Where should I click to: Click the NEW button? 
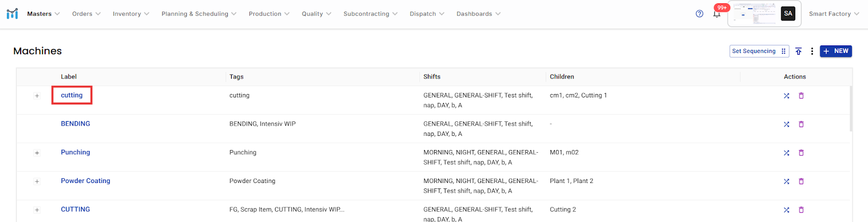[x=835, y=51]
